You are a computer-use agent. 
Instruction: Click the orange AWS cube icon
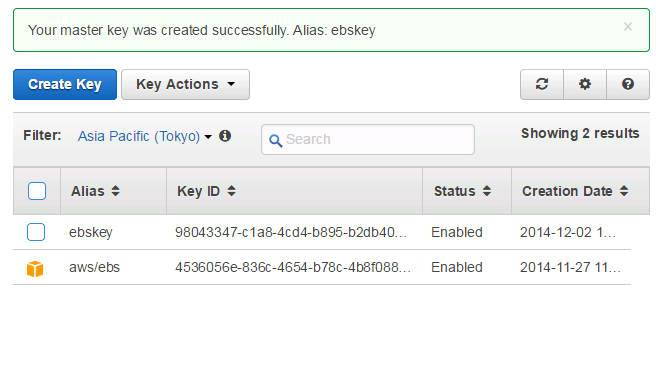[35, 268]
